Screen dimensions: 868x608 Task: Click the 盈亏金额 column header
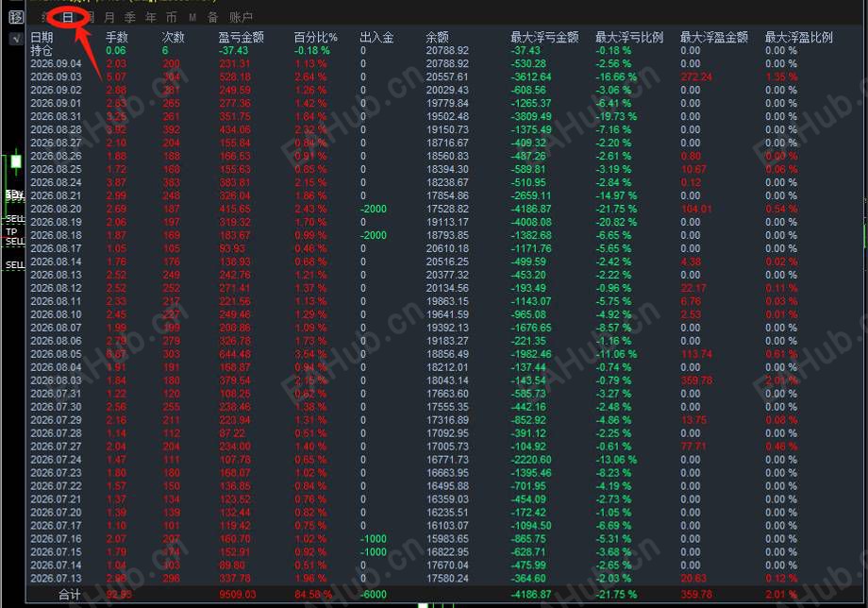(x=241, y=37)
